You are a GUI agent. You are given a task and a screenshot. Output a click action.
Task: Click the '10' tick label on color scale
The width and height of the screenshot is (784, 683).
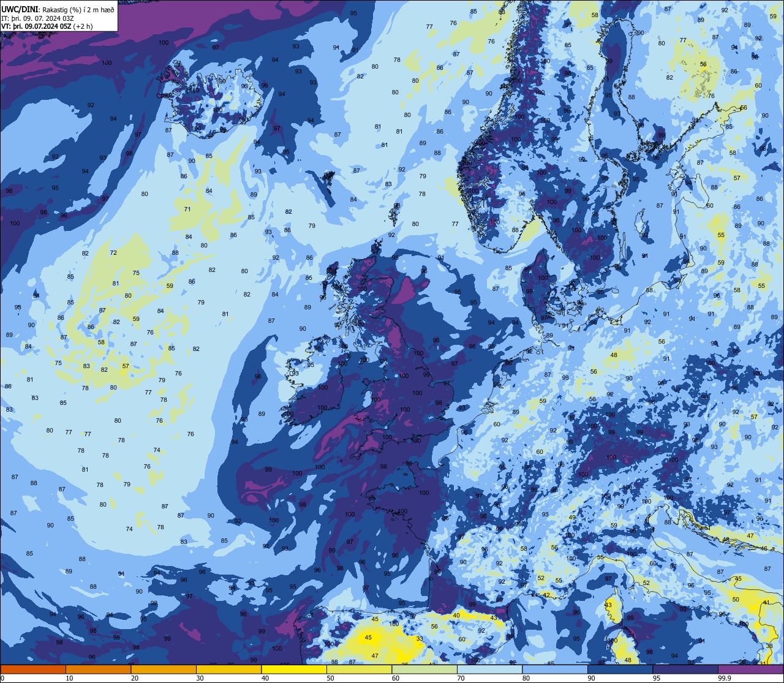point(69,678)
